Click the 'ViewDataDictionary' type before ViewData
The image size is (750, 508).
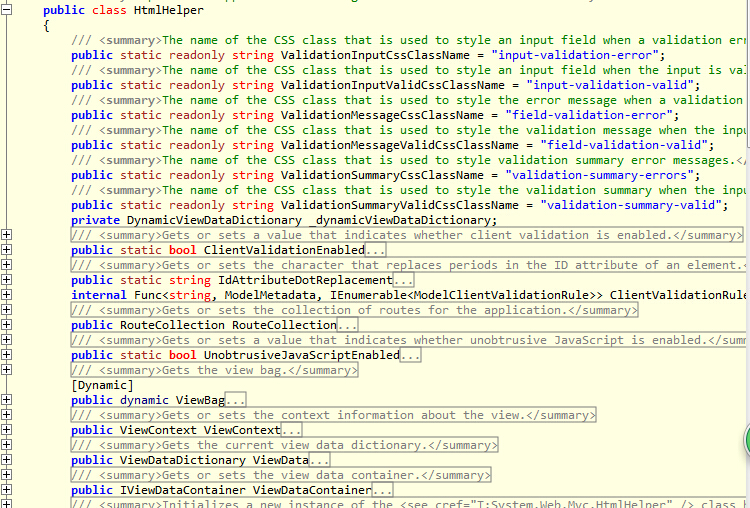[x=183, y=460]
